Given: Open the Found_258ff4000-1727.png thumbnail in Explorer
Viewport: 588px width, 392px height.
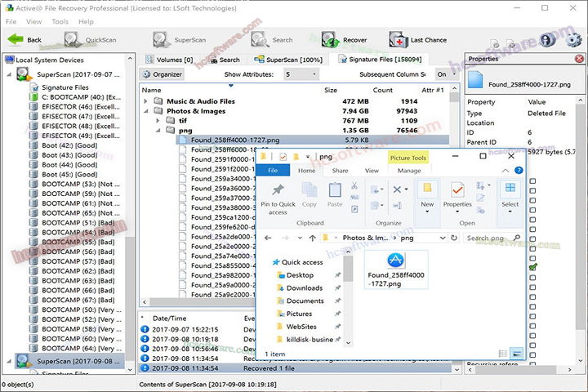Looking at the screenshot, I should 396,269.
